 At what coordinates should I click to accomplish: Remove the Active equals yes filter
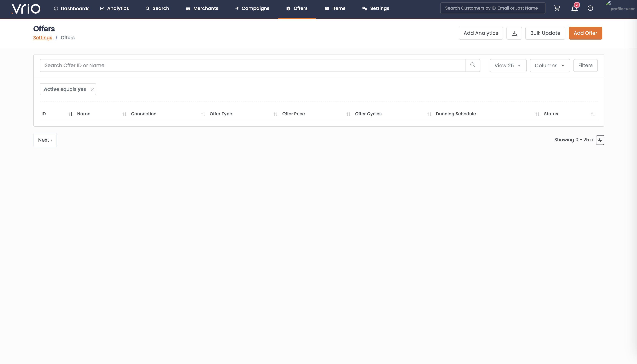click(92, 90)
